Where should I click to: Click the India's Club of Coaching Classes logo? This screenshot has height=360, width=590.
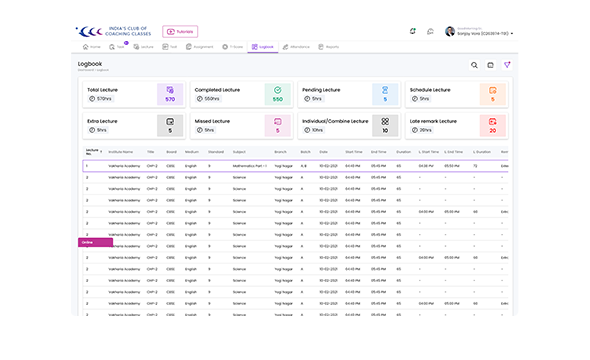pyautogui.click(x=114, y=32)
